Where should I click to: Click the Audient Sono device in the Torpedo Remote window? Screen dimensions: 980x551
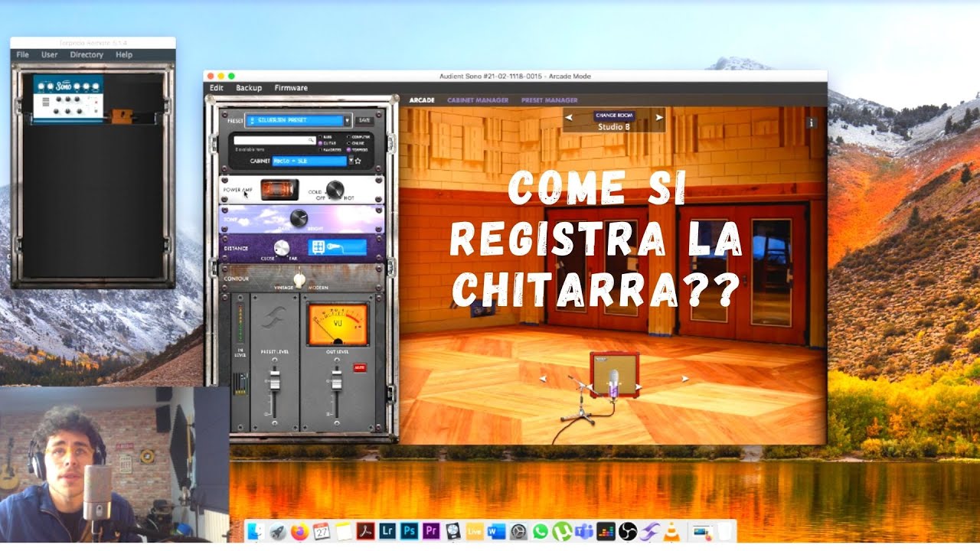[x=68, y=98]
